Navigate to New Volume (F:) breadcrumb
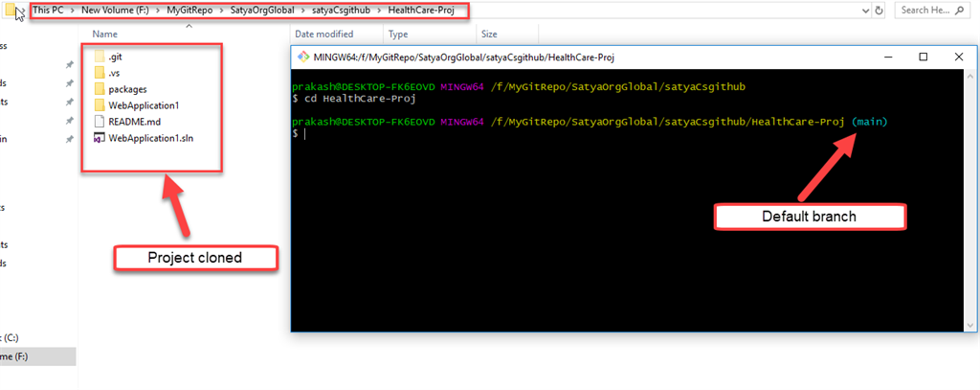980x390 pixels. (x=115, y=11)
